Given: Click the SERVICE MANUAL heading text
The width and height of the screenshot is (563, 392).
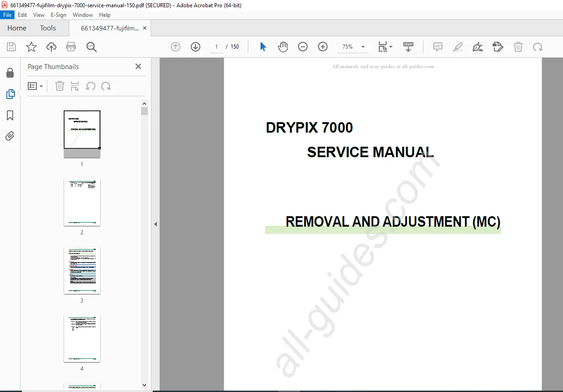Looking at the screenshot, I should coord(370,152).
